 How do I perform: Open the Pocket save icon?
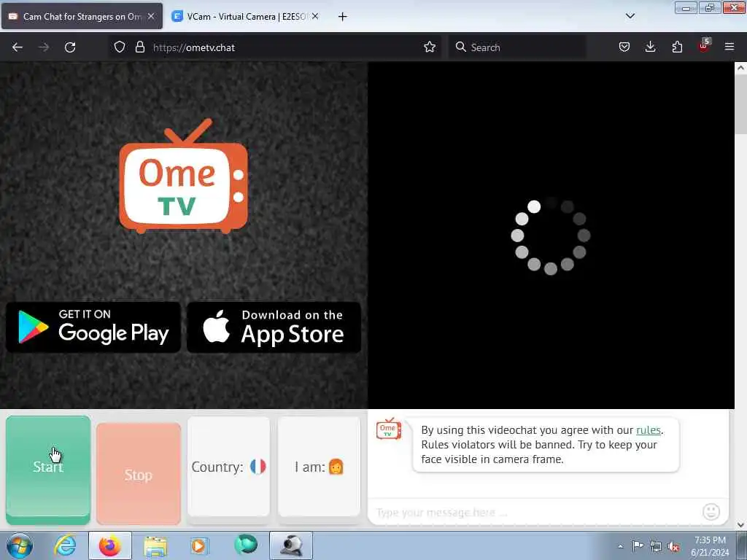pos(624,47)
